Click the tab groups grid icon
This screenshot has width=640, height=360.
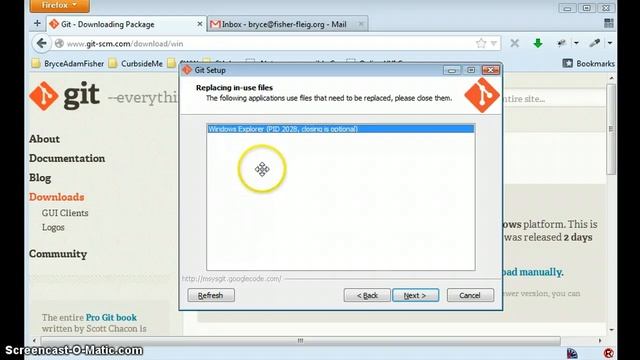pos(609,23)
